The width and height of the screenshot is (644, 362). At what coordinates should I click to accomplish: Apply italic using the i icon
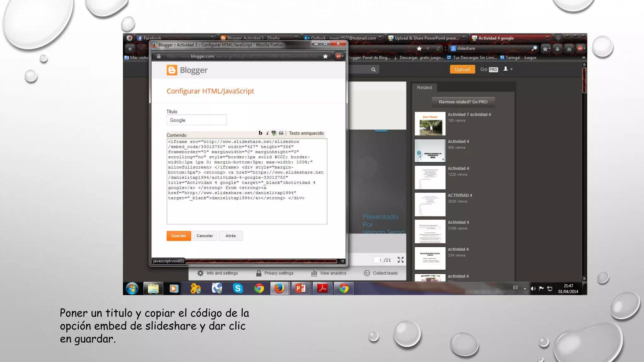click(267, 133)
